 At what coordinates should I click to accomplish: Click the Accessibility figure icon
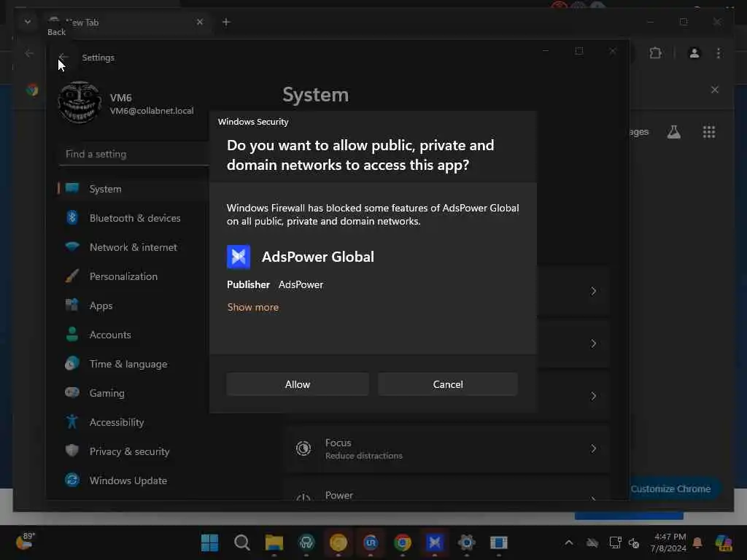click(x=72, y=422)
